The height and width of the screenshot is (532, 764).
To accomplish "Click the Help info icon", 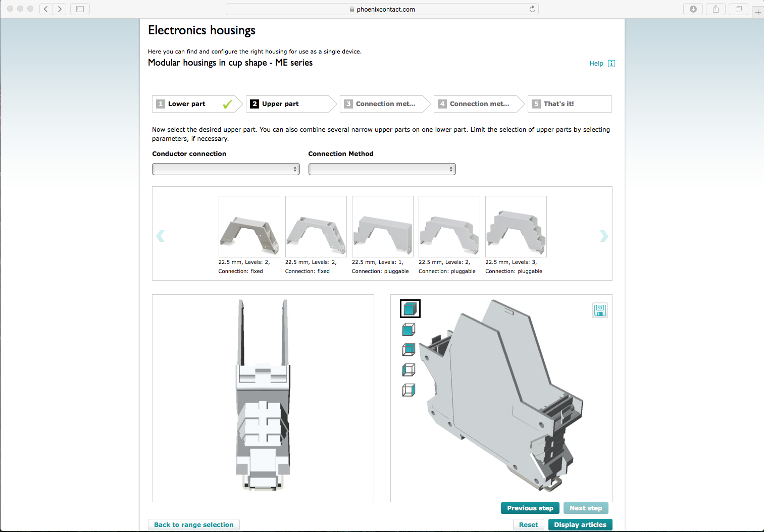I will point(612,64).
